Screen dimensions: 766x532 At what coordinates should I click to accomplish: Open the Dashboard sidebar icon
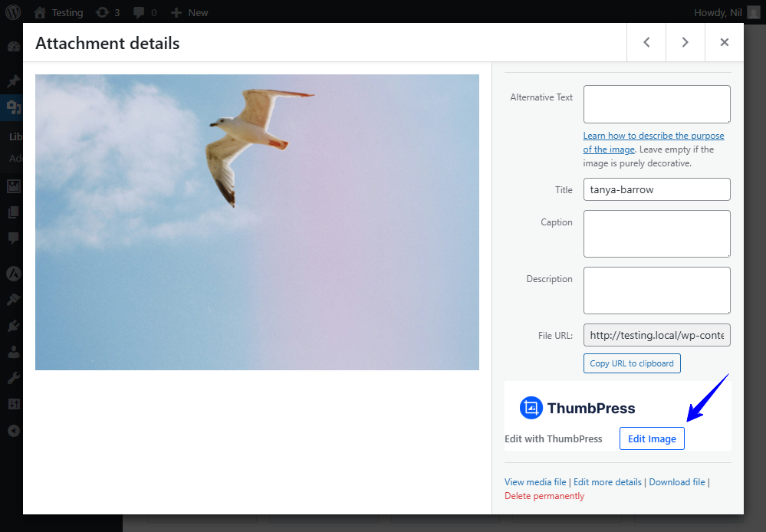(x=14, y=47)
